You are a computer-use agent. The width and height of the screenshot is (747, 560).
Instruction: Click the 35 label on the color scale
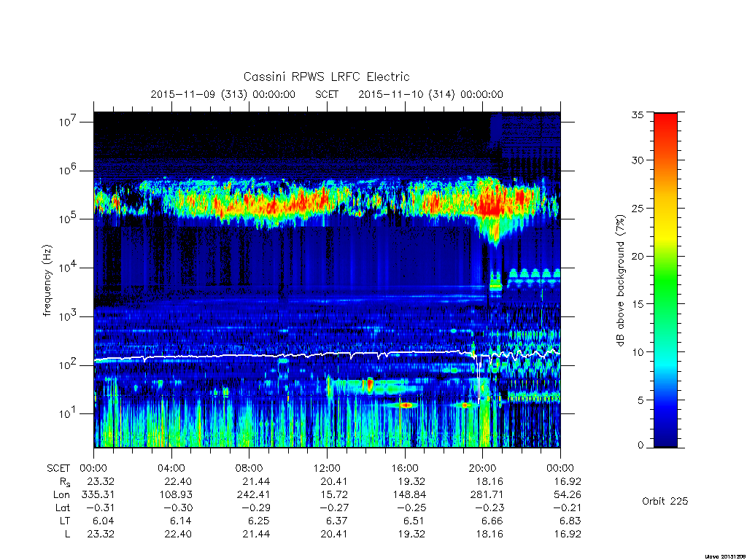tap(637, 114)
